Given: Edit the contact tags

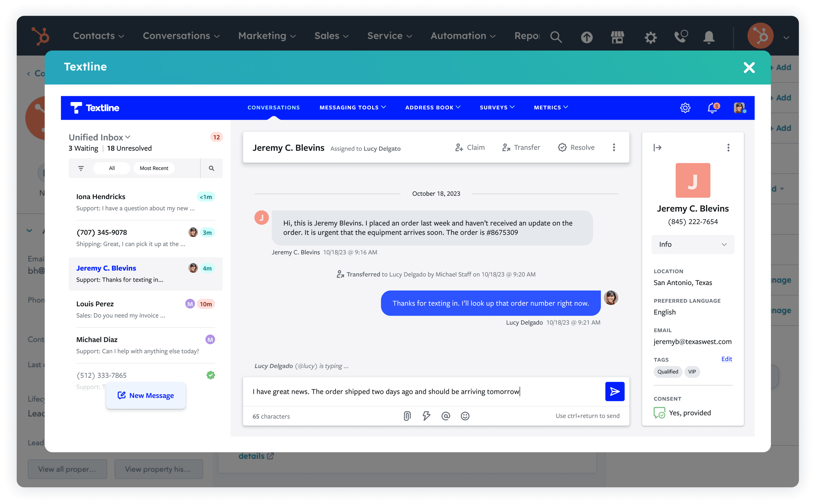Looking at the screenshot, I should click(726, 359).
